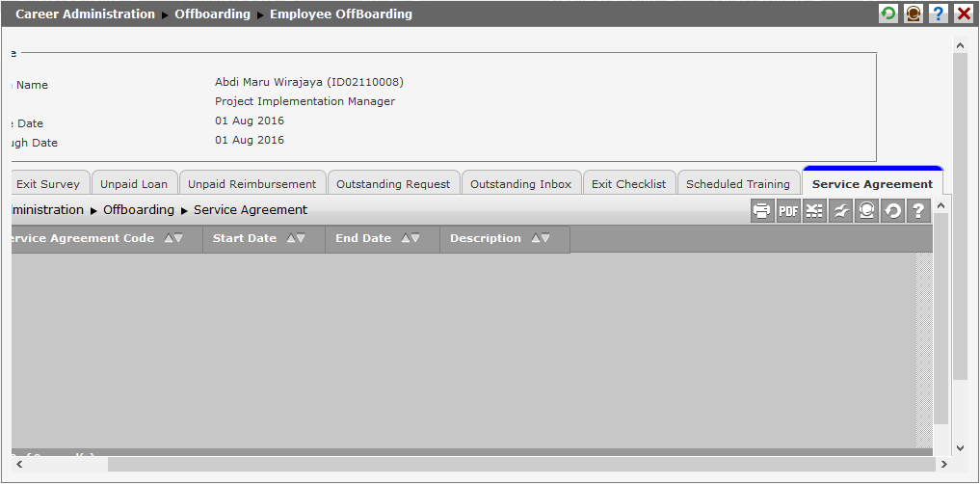
Task: Switch to the Exit Checklist tab
Action: (628, 184)
